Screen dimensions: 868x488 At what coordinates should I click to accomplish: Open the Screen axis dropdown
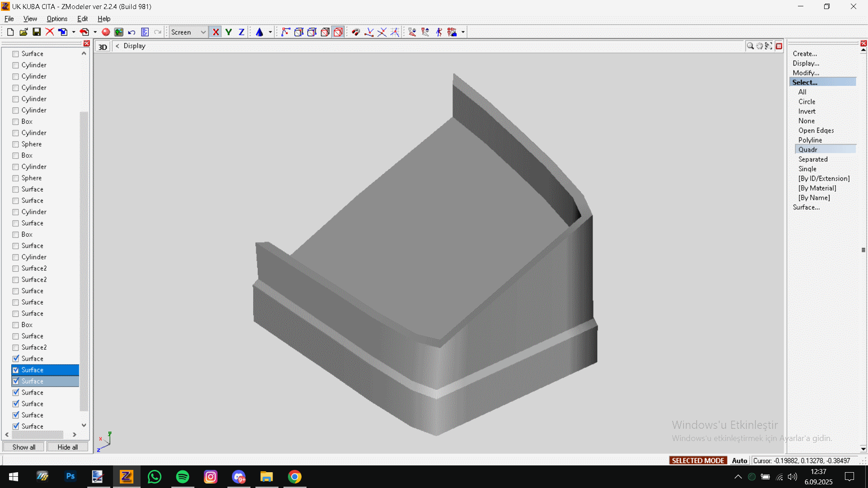[x=203, y=32]
